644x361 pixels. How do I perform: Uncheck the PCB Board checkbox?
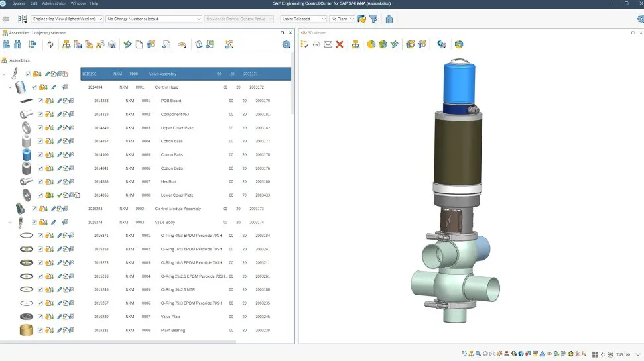coord(40,101)
